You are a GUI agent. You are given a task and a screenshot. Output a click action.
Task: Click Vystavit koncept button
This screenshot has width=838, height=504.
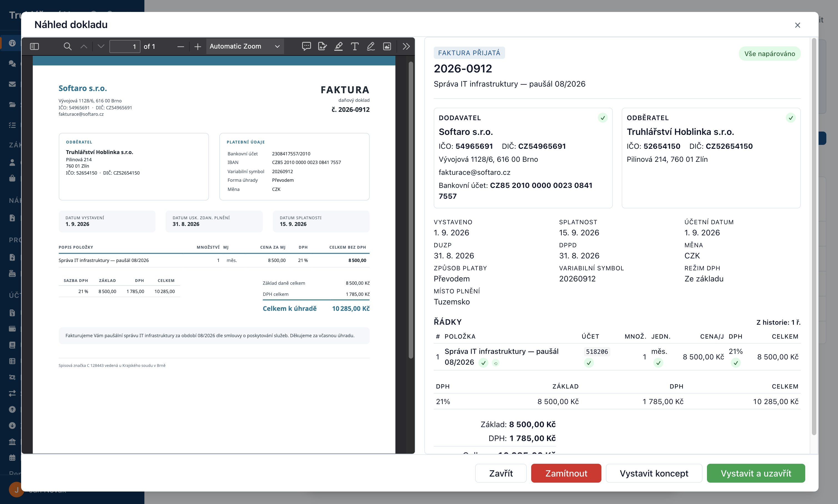pyautogui.click(x=654, y=473)
